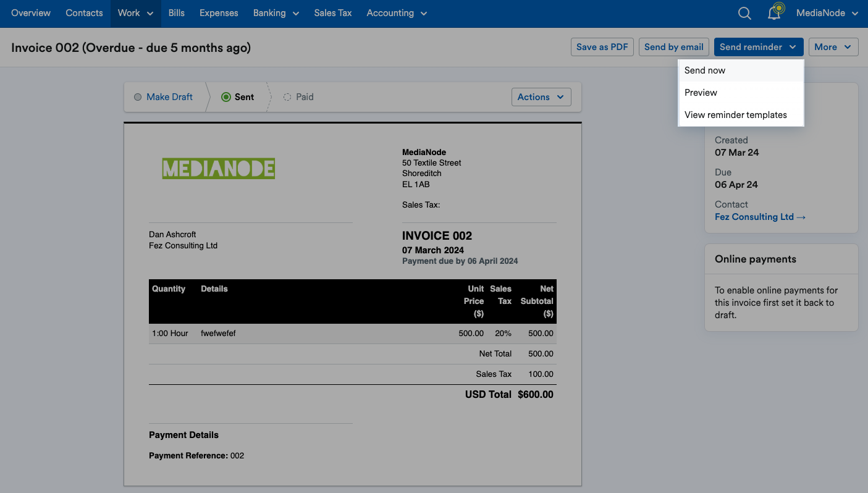Screen dimensions: 868x493
Task: Go to the Expenses tab
Action: pos(219,13)
